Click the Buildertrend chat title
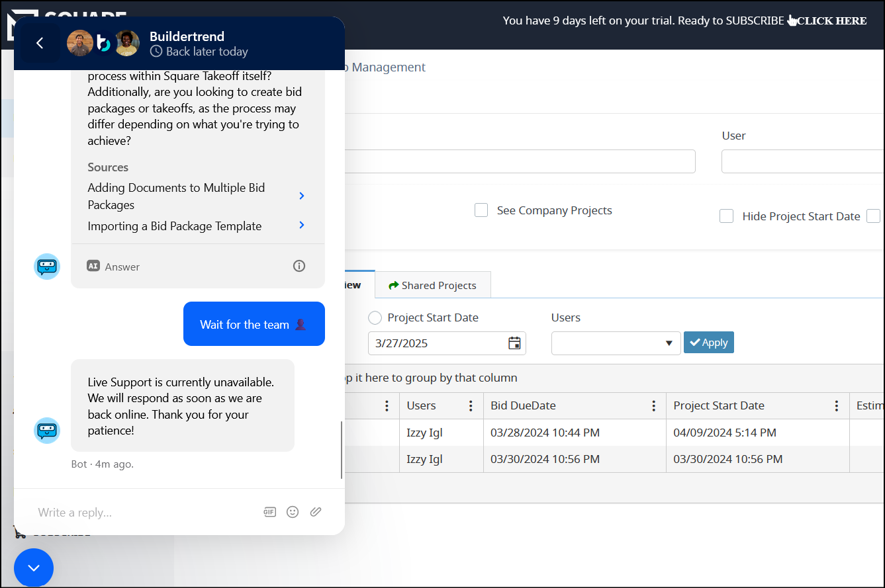Image resolution: width=885 pixels, height=588 pixels. [x=187, y=36]
